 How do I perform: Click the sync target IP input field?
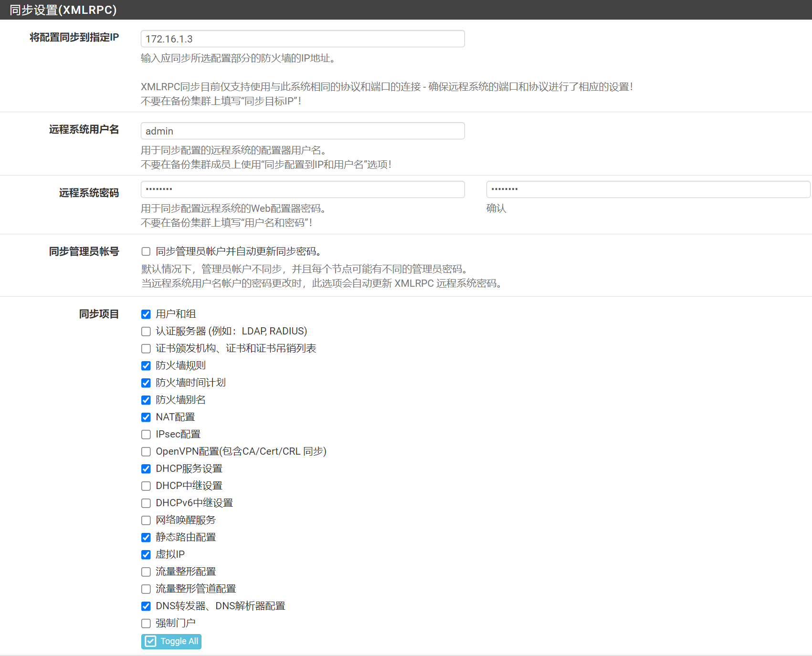pyautogui.click(x=302, y=39)
